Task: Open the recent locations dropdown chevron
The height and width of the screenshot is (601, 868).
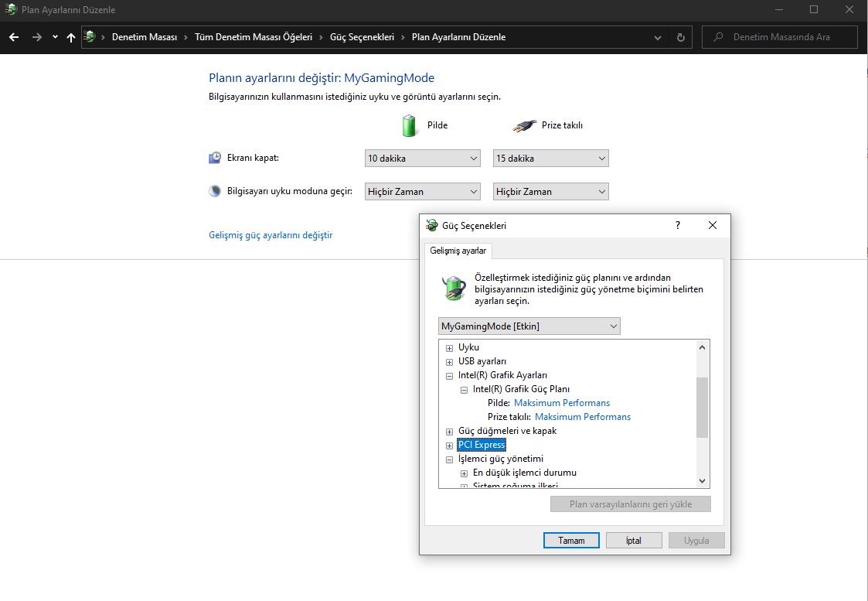Action: 55,37
